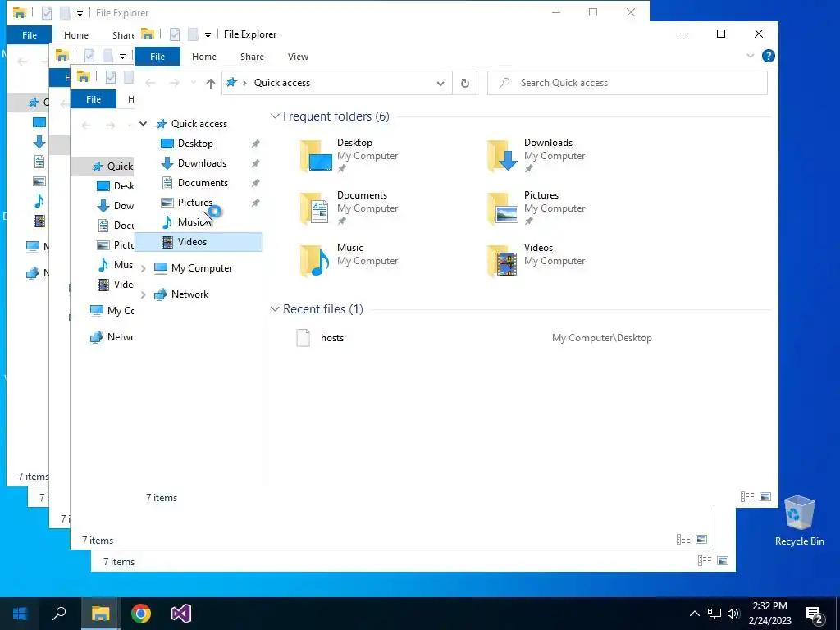840x630 pixels.
Task: Click the Back navigation arrow in front window
Action: (151, 83)
